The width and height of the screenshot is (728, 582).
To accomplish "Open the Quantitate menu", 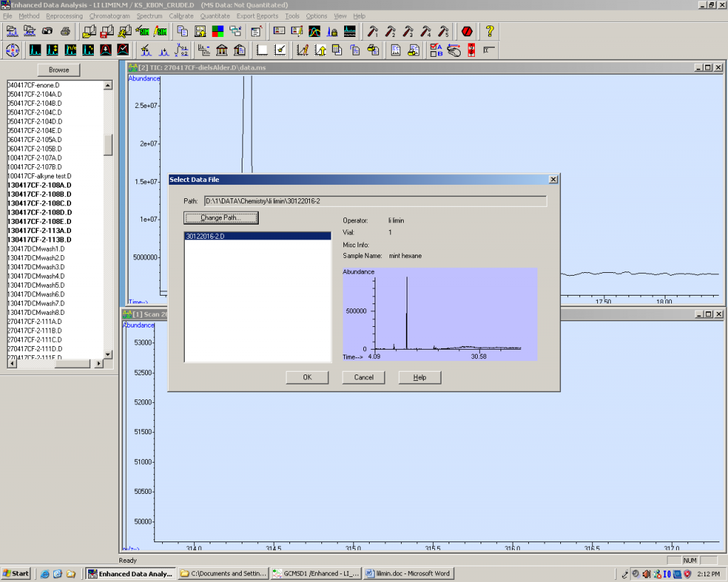I will click(x=215, y=16).
